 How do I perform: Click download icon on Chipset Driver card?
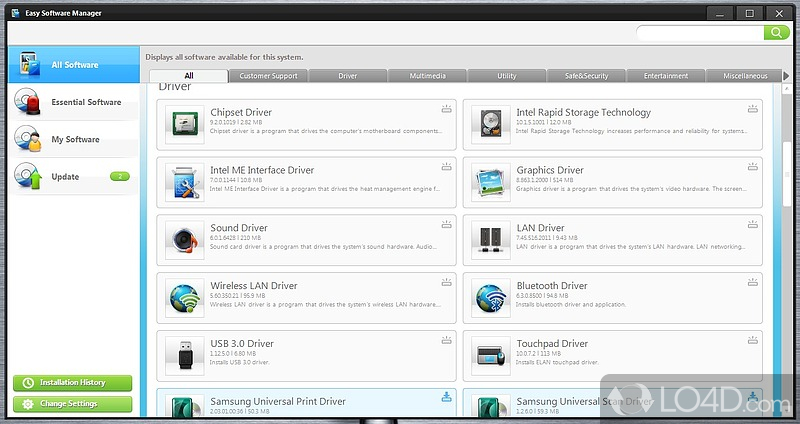[446, 109]
